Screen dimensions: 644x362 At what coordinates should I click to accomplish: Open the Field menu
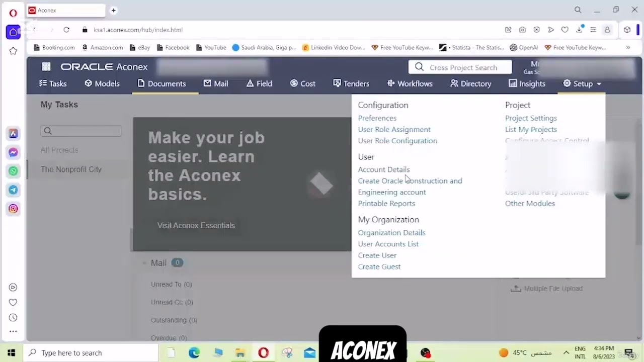pyautogui.click(x=259, y=83)
